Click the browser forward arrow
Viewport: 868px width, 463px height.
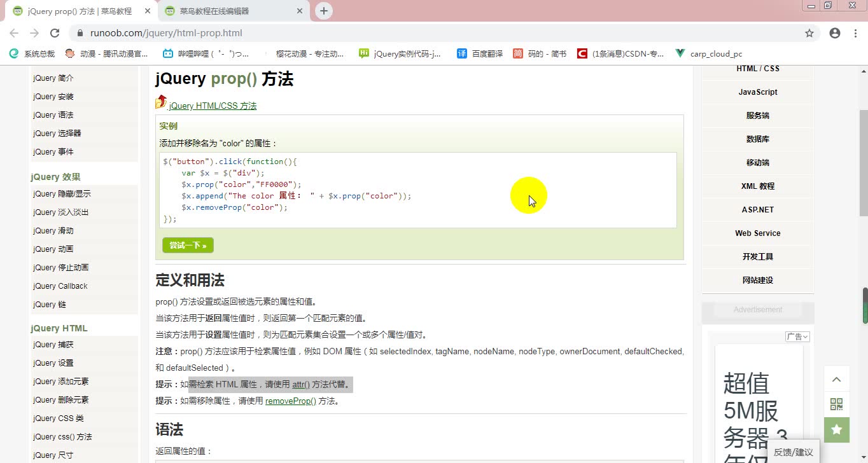[34, 33]
